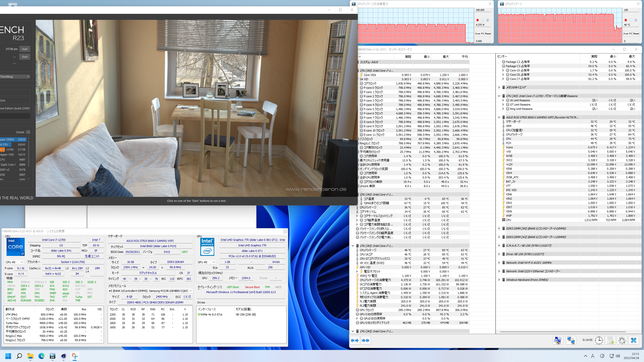Expand the DDR5 DIMM [#0] sensor group

coord(499,229)
